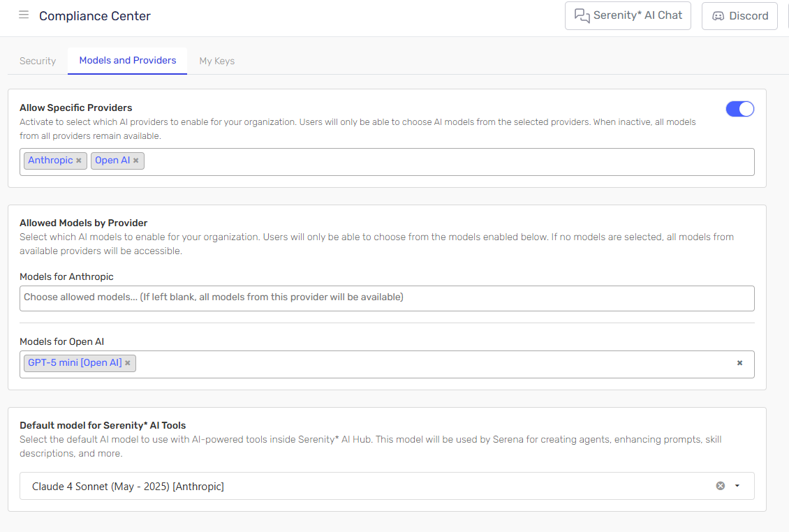
Task: Click the Compliance Center title
Action: pyautogui.click(x=94, y=16)
